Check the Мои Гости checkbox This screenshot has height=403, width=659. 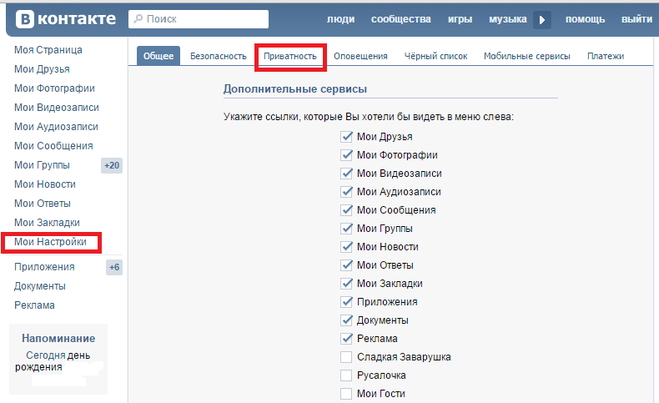click(347, 393)
